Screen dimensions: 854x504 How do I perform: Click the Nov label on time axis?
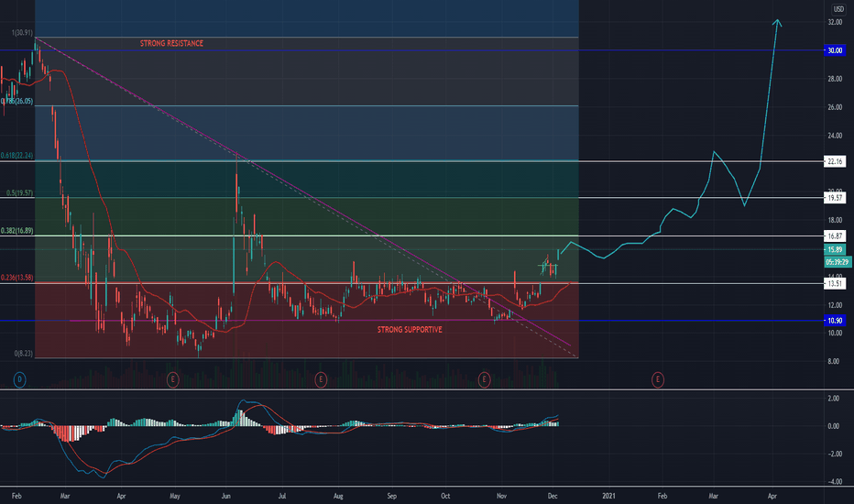(501, 496)
